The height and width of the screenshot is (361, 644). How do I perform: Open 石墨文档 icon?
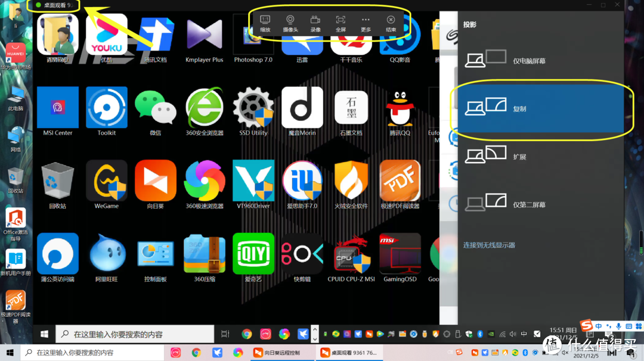[351, 111]
